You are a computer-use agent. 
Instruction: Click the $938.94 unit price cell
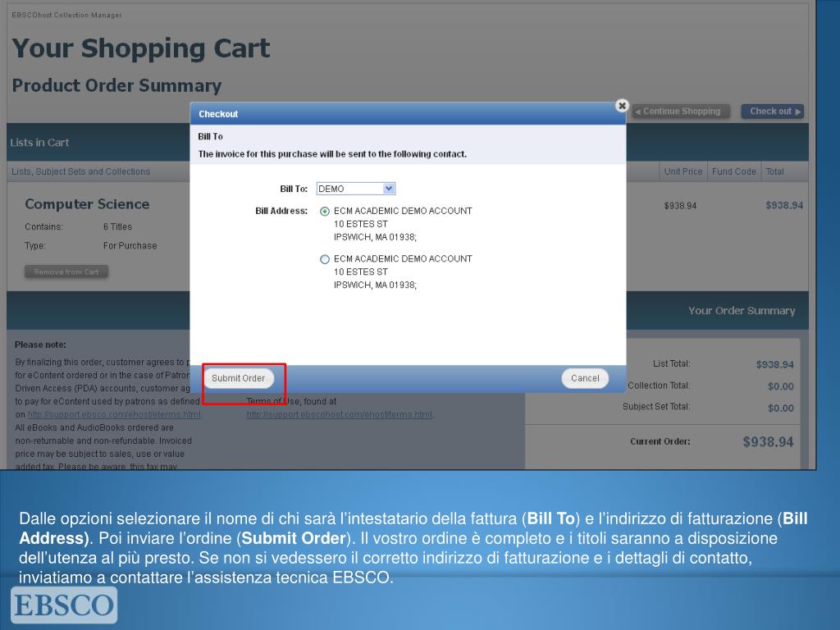pos(680,206)
